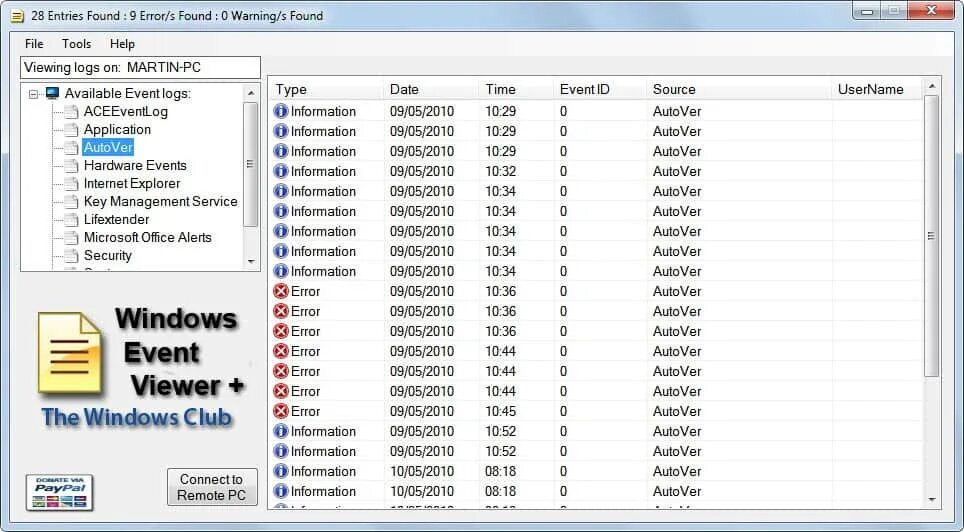Open the File menu
964x532 pixels.
(34, 44)
